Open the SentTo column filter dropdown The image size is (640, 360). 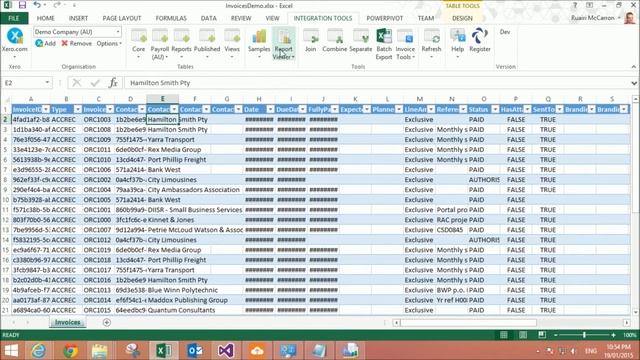tap(559, 109)
